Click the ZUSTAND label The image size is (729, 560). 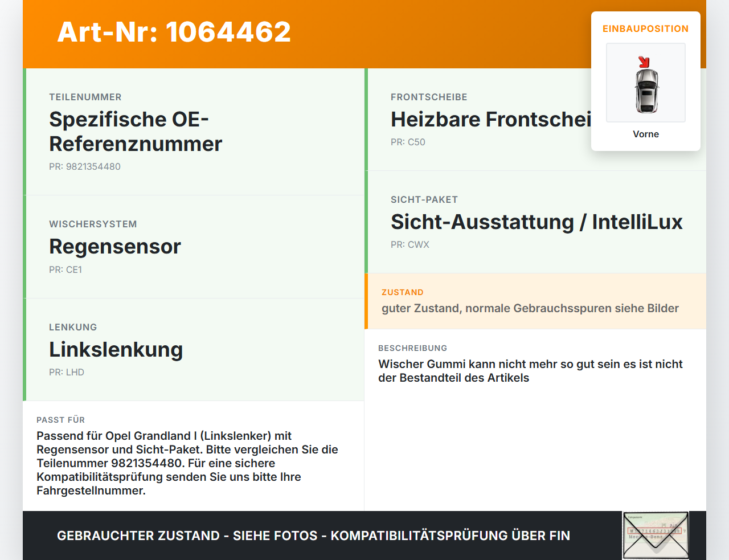pyautogui.click(x=403, y=292)
